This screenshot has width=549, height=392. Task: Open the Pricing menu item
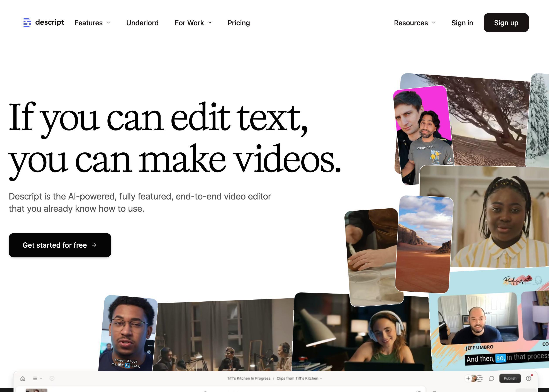tap(238, 22)
